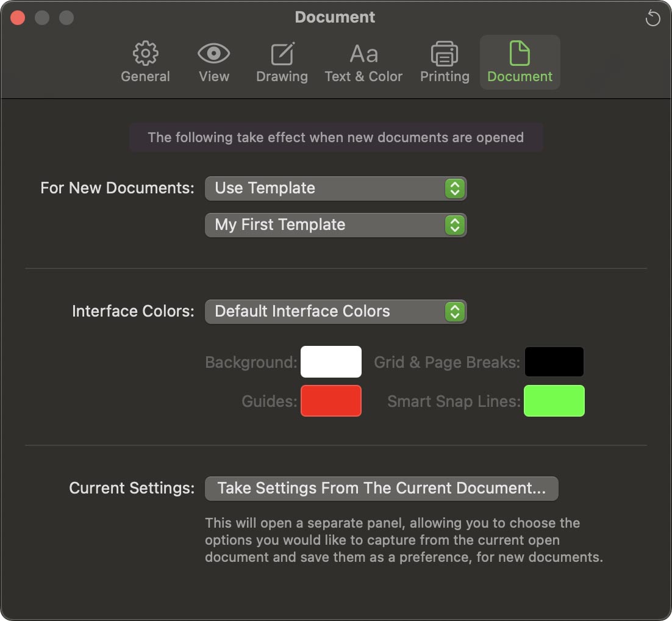This screenshot has height=621, width=672.
Task: Pick the red Guides color swatch
Action: pos(331,401)
